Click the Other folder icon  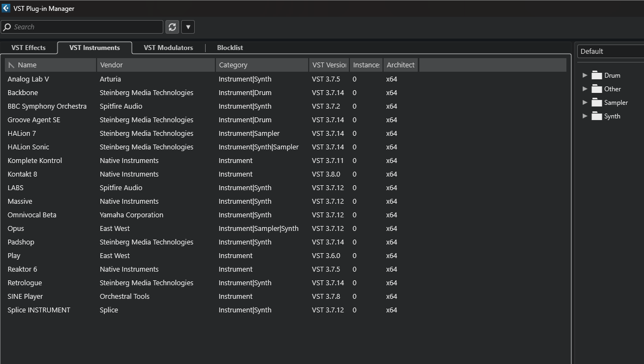click(597, 89)
